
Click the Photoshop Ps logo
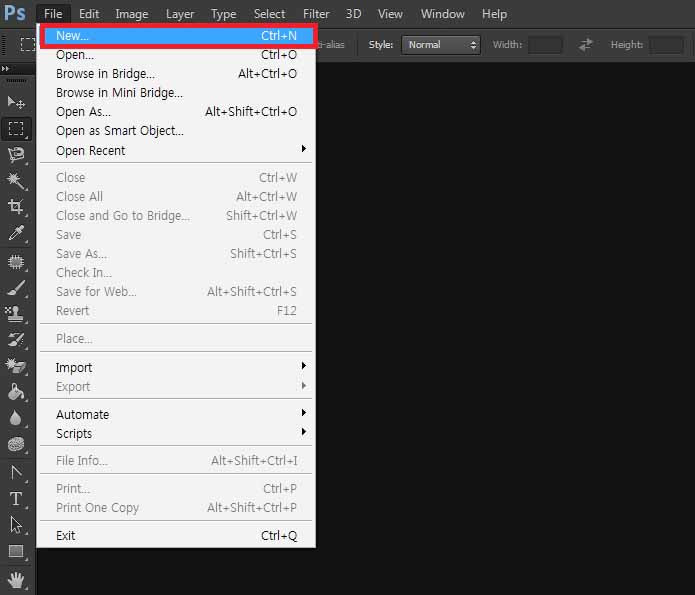[15, 13]
